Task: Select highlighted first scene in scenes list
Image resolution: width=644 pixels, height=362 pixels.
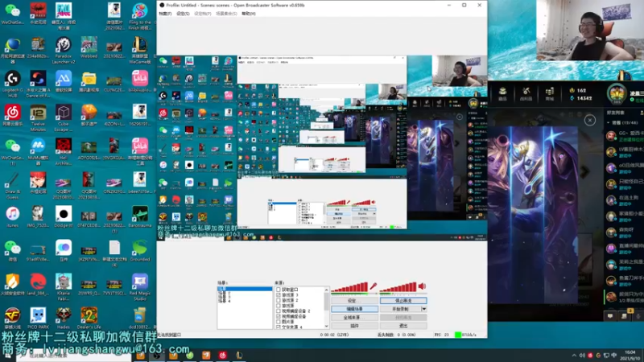Action: 245,289
